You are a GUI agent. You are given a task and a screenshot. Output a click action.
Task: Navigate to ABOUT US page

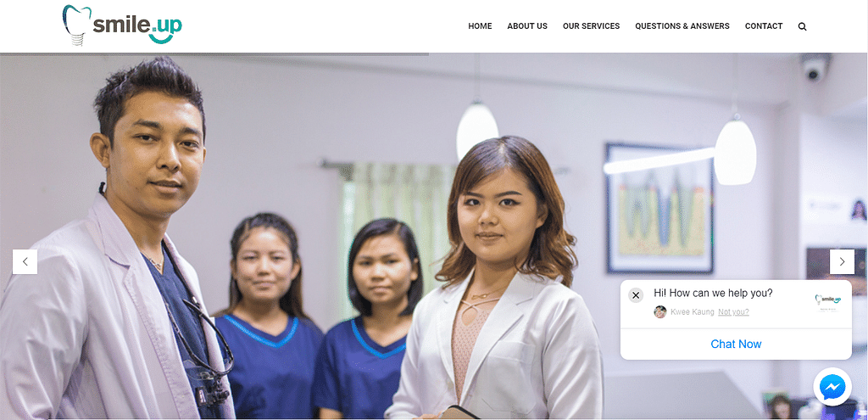(527, 26)
